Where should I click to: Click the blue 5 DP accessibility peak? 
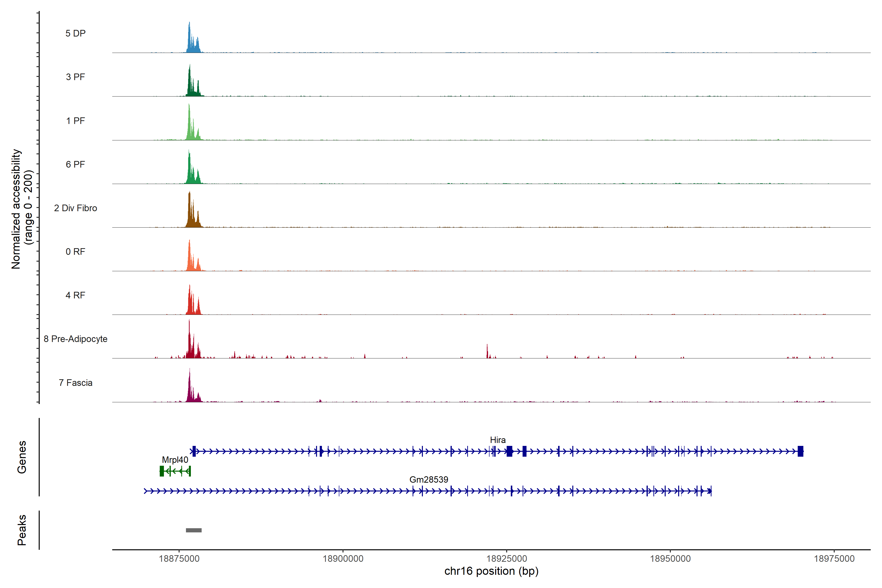click(190, 43)
